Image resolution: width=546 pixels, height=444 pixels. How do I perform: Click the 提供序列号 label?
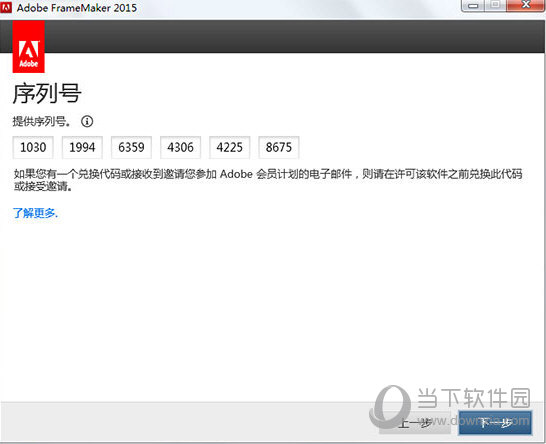41,121
